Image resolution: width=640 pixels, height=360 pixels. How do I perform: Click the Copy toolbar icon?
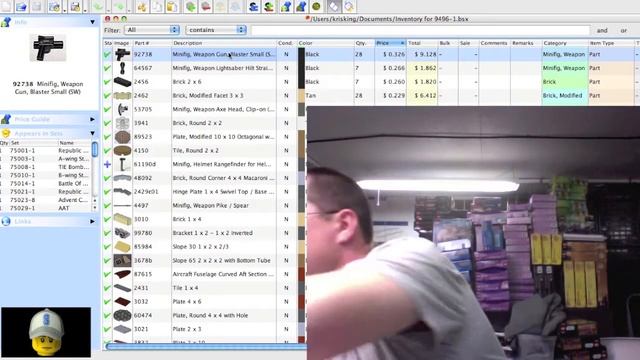pos(157,6)
